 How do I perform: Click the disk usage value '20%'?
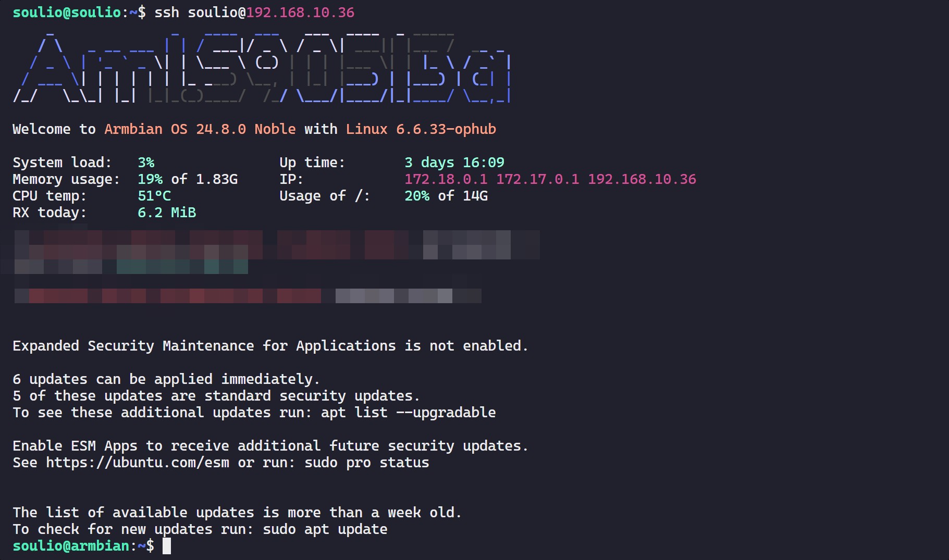(417, 196)
